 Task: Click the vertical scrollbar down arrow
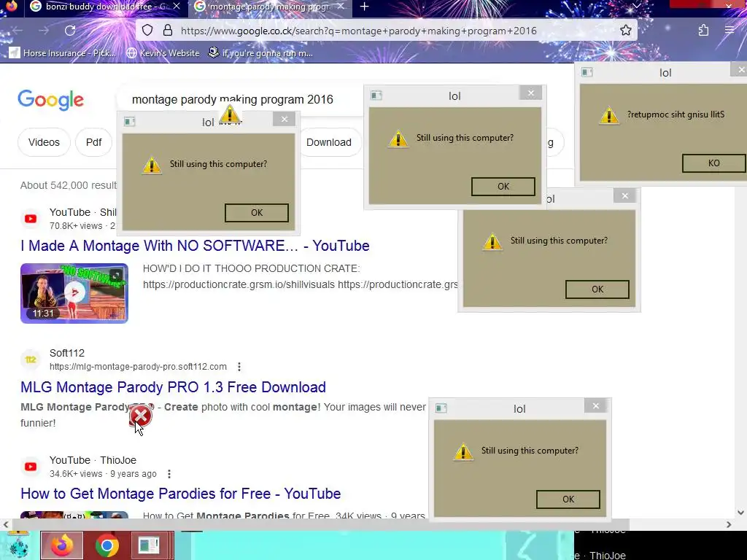pos(740,513)
